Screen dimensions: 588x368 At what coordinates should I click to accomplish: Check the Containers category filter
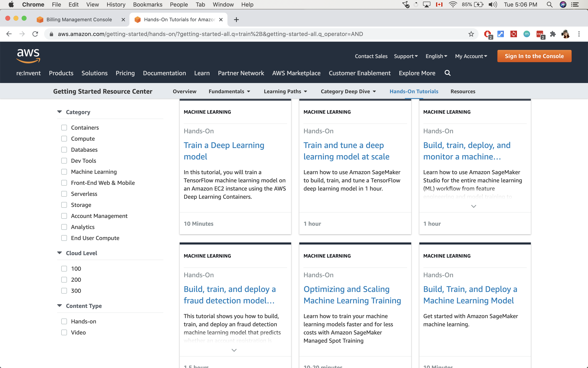64,128
